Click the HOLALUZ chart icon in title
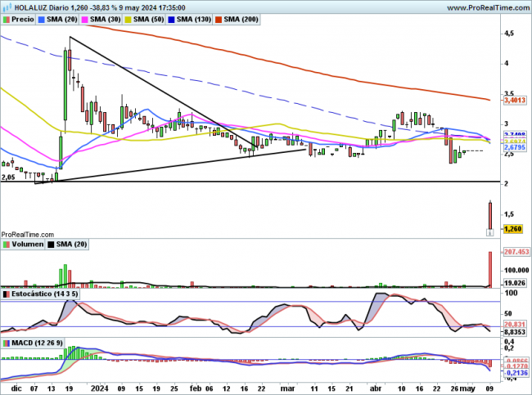Screen dimensions: 532x395 click(x=7, y=7)
